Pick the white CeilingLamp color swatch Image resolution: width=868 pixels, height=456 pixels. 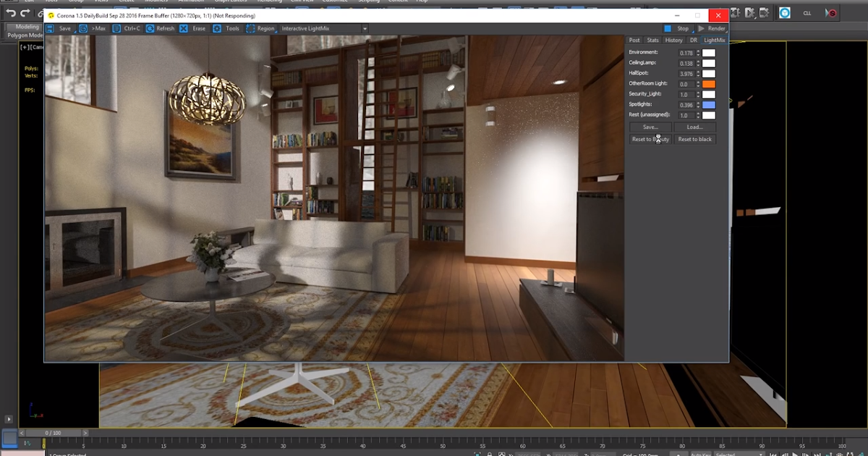click(x=709, y=63)
